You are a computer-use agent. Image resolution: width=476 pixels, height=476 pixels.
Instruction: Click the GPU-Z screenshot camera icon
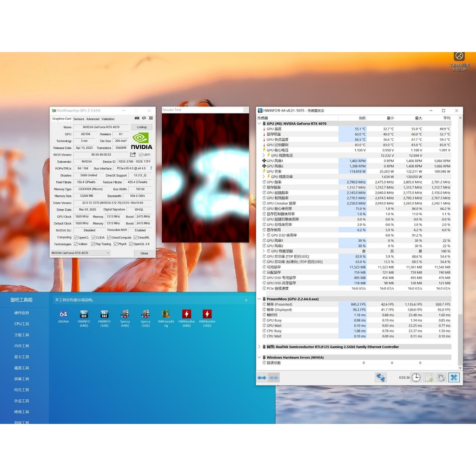tap(137, 118)
